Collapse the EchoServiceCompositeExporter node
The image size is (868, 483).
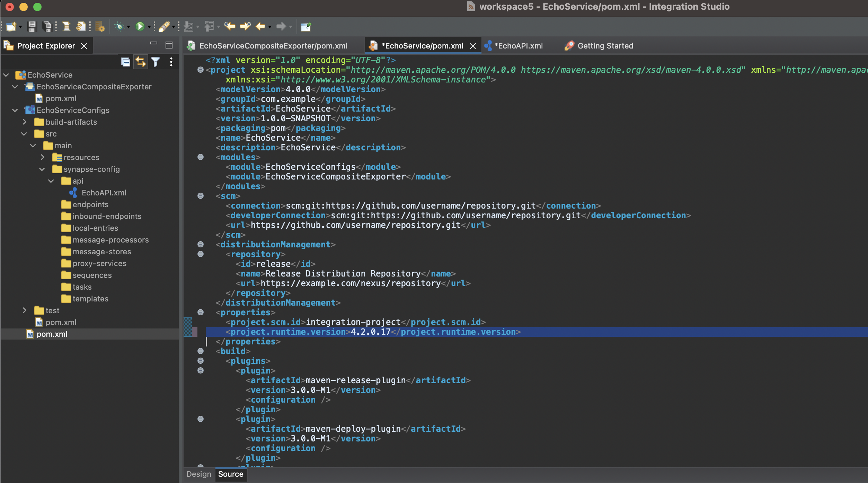[x=15, y=87]
